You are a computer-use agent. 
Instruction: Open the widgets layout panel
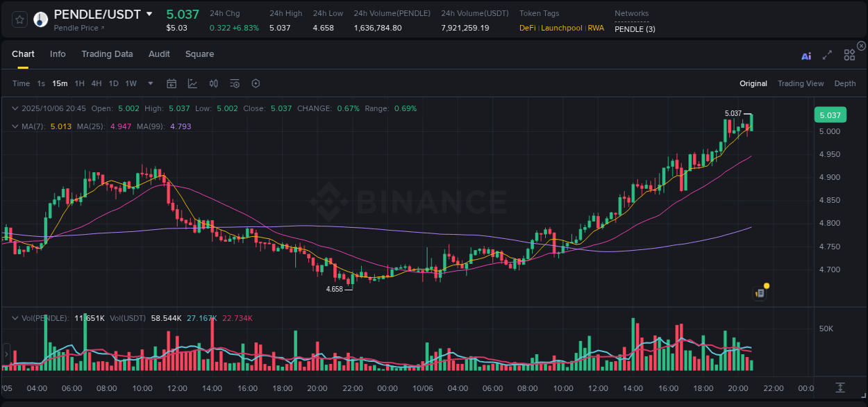tap(849, 56)
